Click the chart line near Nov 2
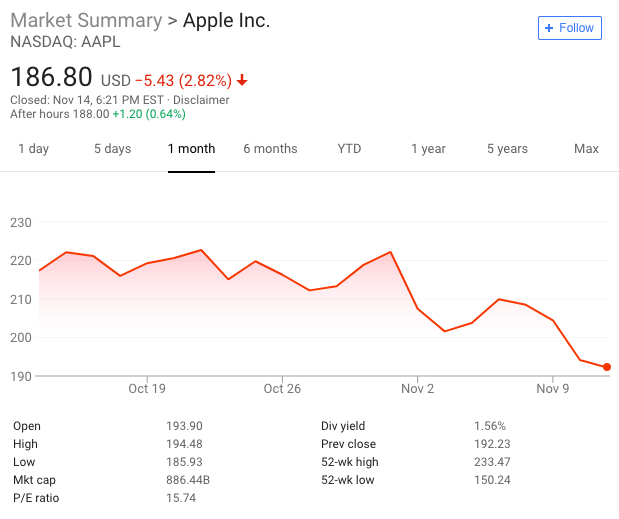 point(418,308)
